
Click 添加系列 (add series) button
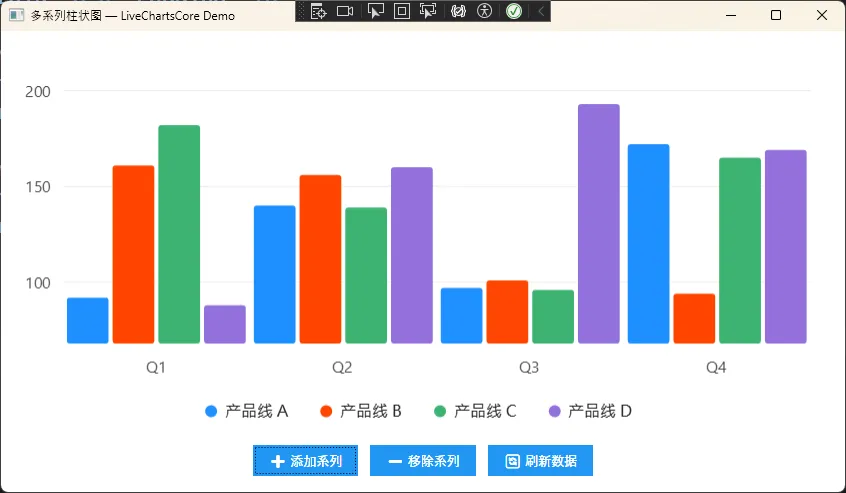(306, 461)
